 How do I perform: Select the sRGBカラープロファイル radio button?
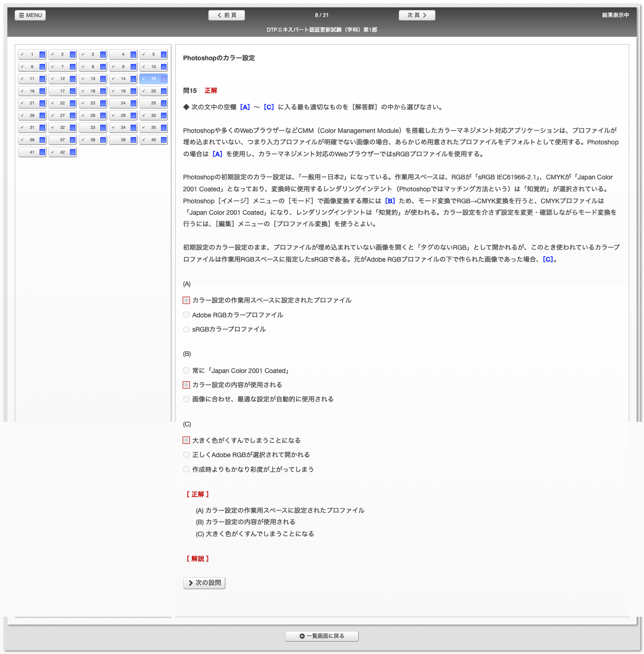tap(186, 329)
